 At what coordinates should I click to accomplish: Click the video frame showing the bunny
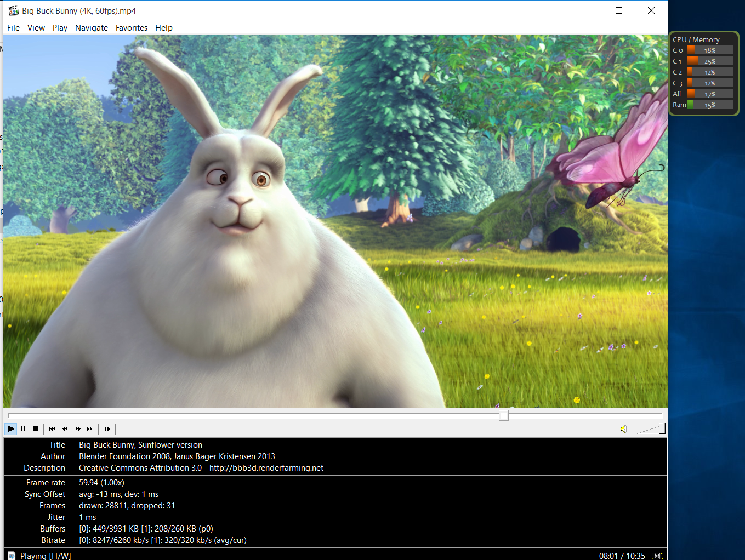(335, 221)
